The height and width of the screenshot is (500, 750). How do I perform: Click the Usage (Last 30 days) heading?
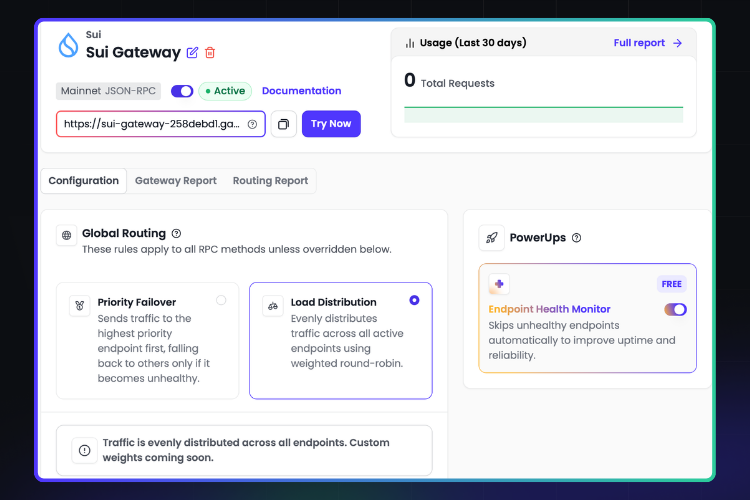pyautogui.click(x=473, y=43)
